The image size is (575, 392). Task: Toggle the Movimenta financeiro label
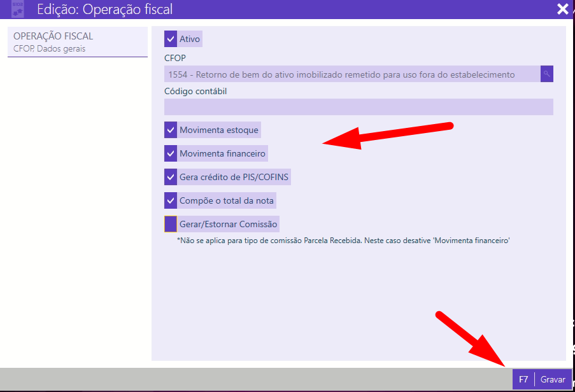[222, 153]
